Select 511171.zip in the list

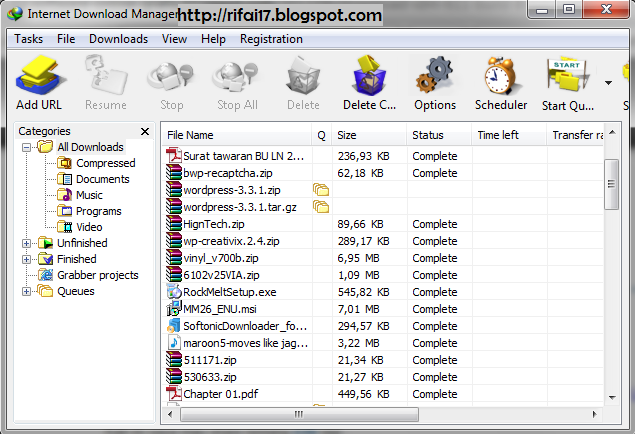(x=210, y=360)
